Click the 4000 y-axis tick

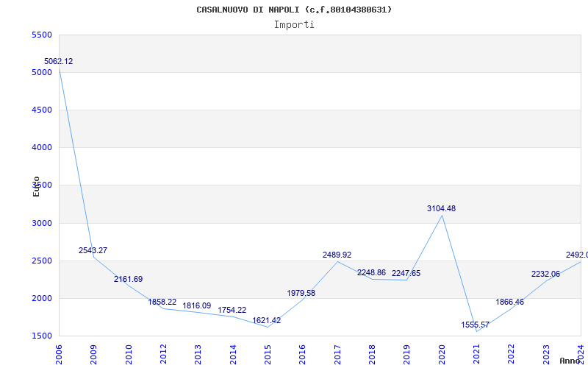tap(42, 148)
